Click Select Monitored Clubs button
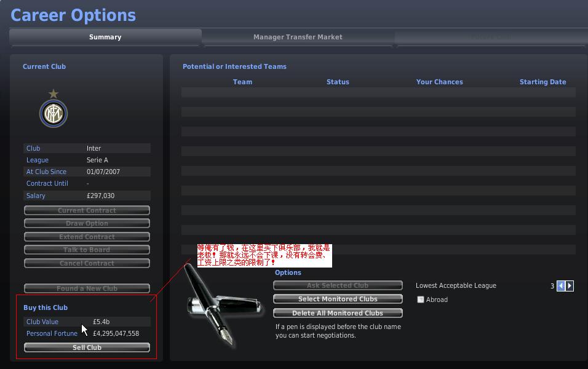This screenshot has width=588, height=369. (x=338, y=299)
